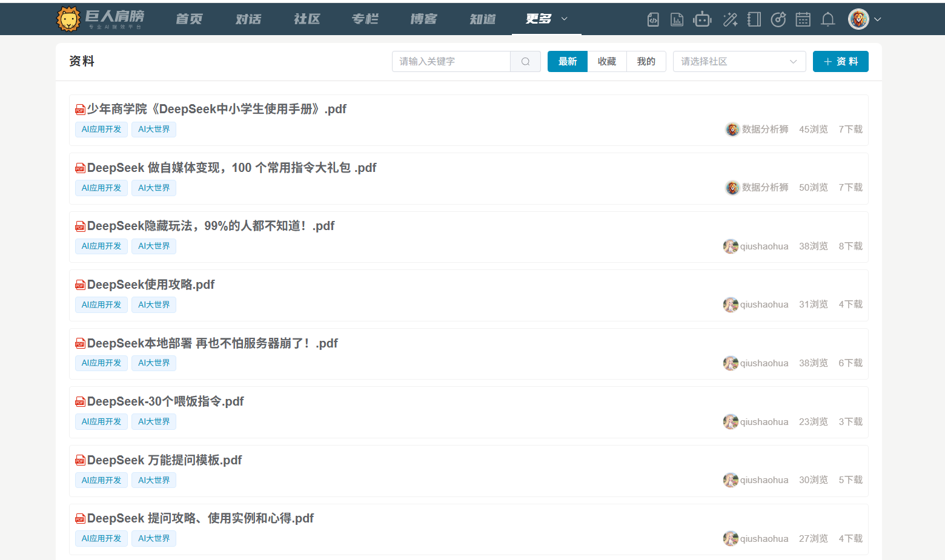Open the chart document icon in header

coord(677,19)
